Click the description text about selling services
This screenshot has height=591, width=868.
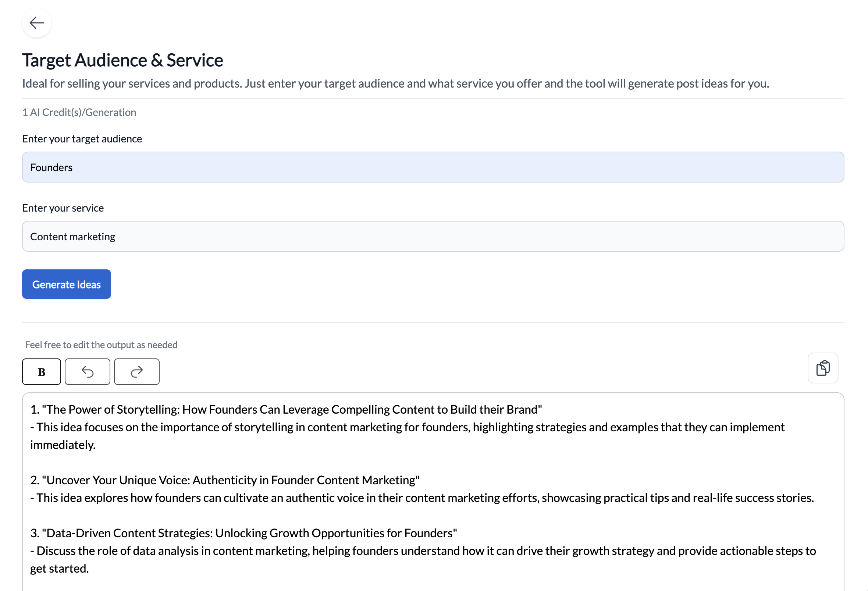(395, 84)
